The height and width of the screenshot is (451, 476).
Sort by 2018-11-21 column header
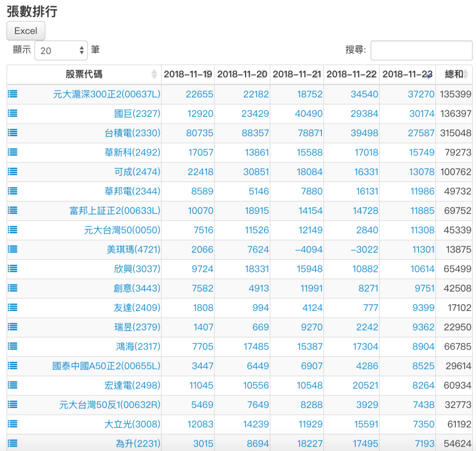click(x=297, y=74)
